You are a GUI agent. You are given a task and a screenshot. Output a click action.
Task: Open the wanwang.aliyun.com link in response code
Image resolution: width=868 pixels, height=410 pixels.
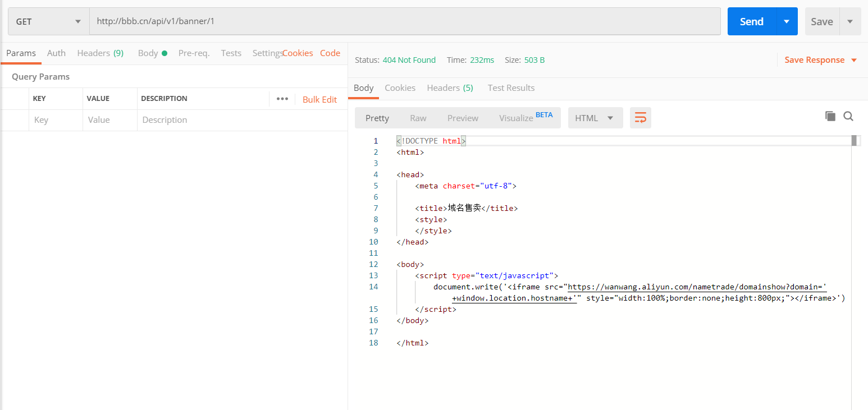click(697, 287)
